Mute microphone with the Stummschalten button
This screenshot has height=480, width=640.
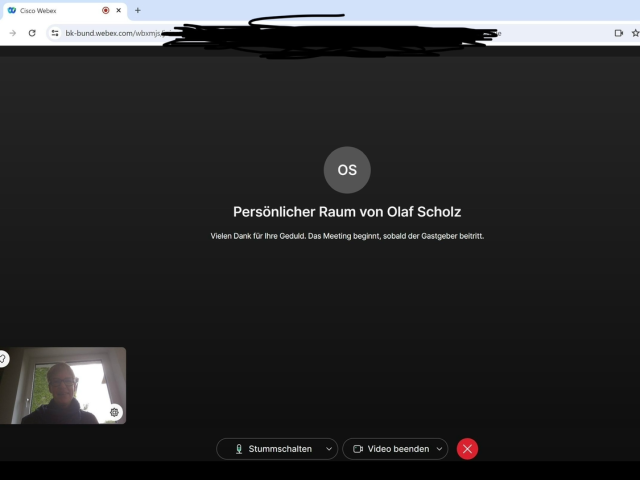pyautogui.click(x=272, y=449)
